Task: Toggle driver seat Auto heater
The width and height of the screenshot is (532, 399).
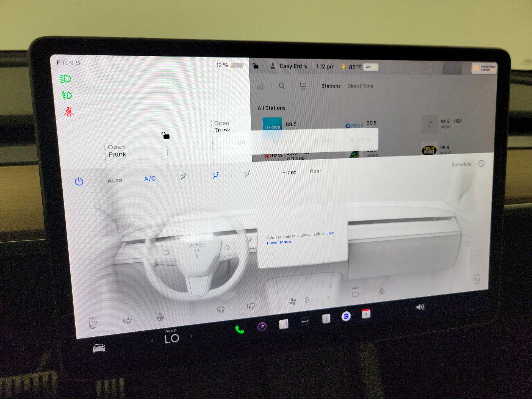Action: coord(93,323)
